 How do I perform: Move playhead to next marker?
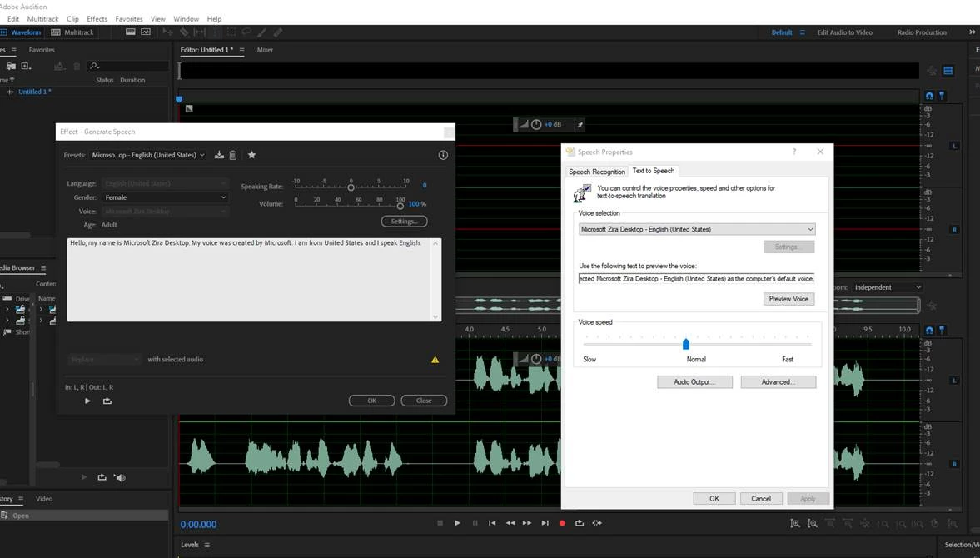point(545,523)
